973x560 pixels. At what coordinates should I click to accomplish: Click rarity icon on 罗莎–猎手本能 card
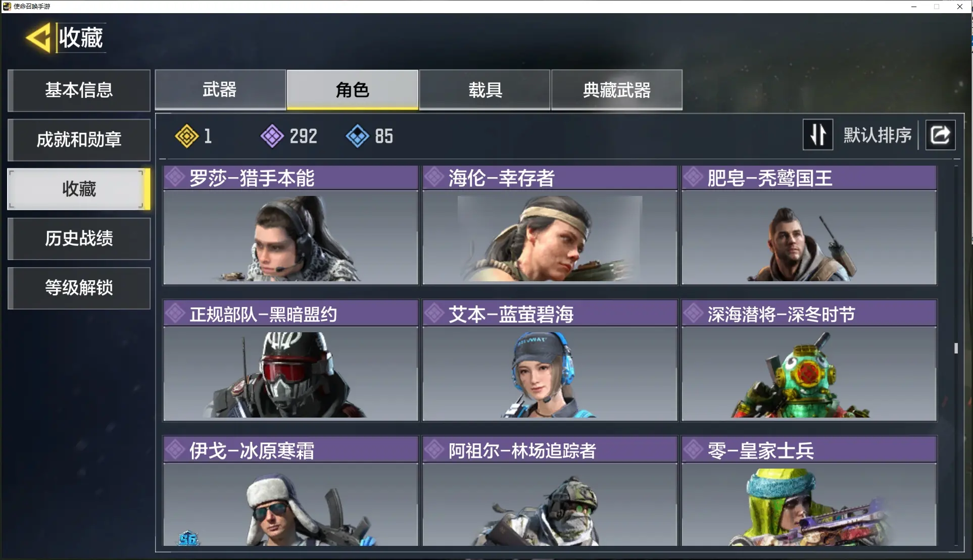tap(175, 177)
